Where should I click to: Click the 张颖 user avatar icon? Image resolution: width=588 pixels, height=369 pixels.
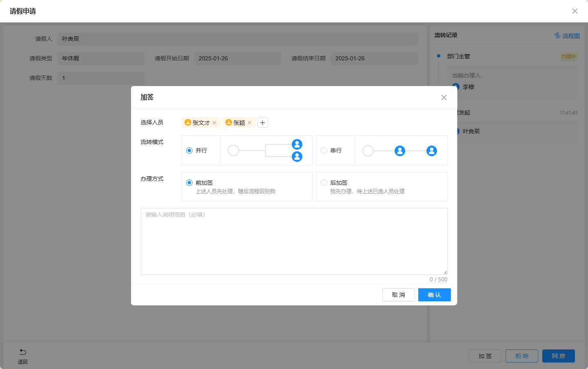pyautogui.click(x=229, y=123)
